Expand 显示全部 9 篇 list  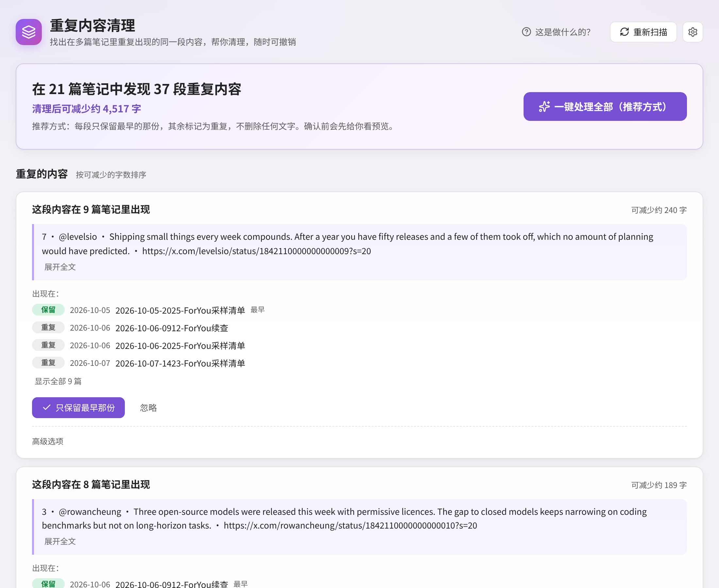click(x=58, y=381)
